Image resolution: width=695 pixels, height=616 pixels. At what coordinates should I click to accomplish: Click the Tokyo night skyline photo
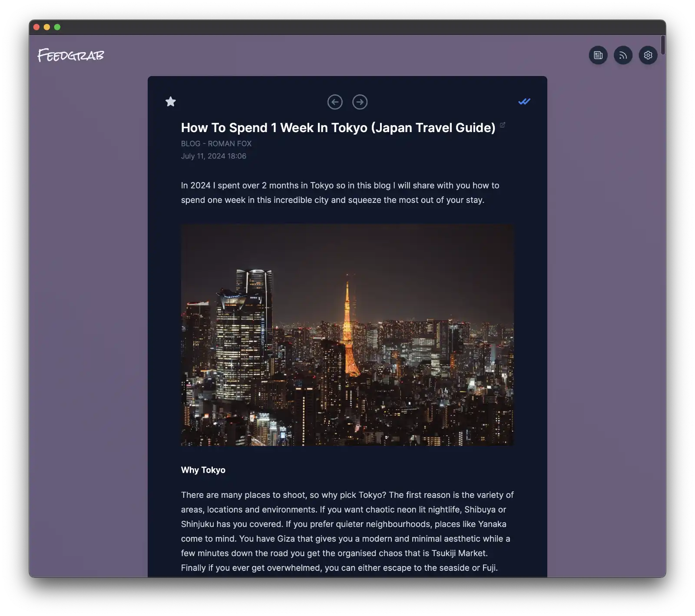coord(347,336)
